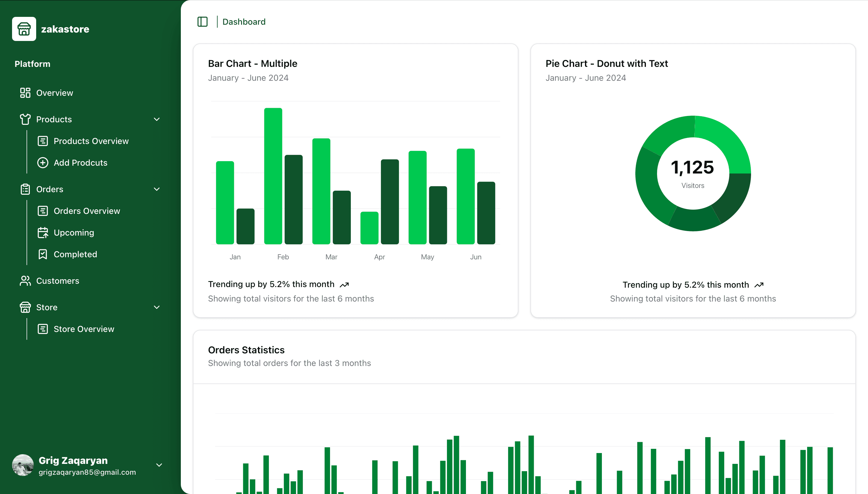Collapse the Orders section chevron
Viewport: 868px width, 494px height.
pos(157,189)
